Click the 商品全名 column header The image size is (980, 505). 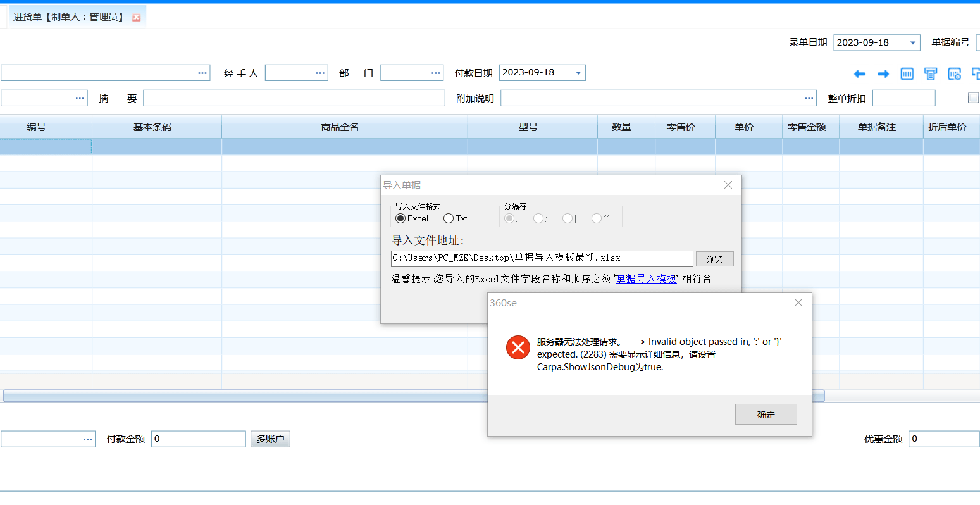click(345, 127)
